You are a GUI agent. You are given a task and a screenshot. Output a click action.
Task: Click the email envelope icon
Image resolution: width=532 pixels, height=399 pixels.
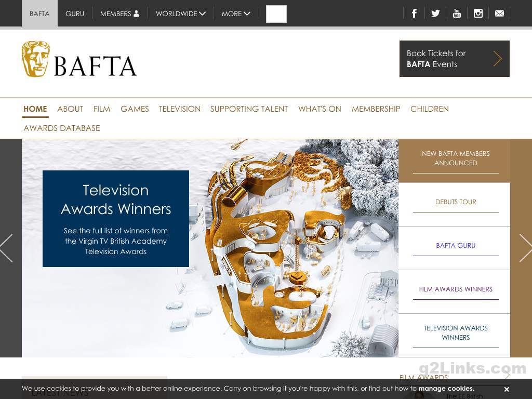(x=499, y=14)
